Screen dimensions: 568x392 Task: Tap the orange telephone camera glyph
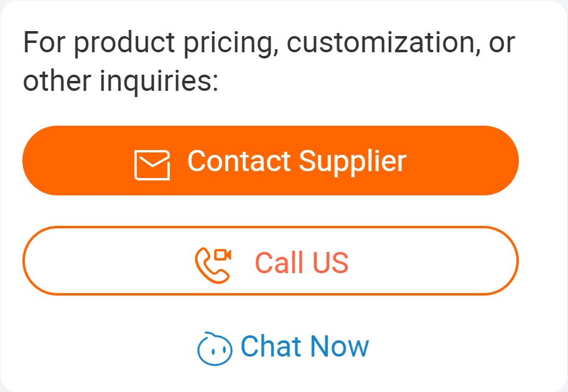point(213,264)
